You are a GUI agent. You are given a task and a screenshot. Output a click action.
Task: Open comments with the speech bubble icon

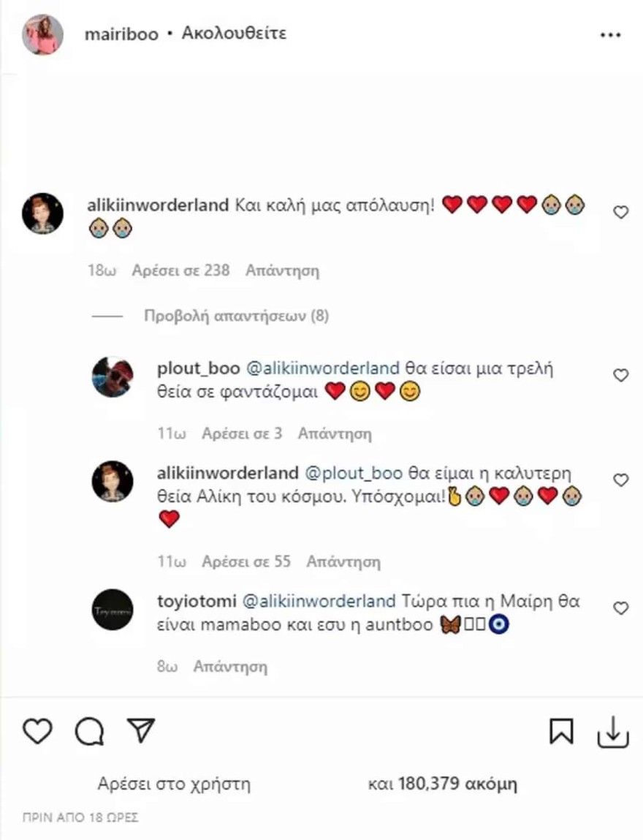[x=89, y=730]
